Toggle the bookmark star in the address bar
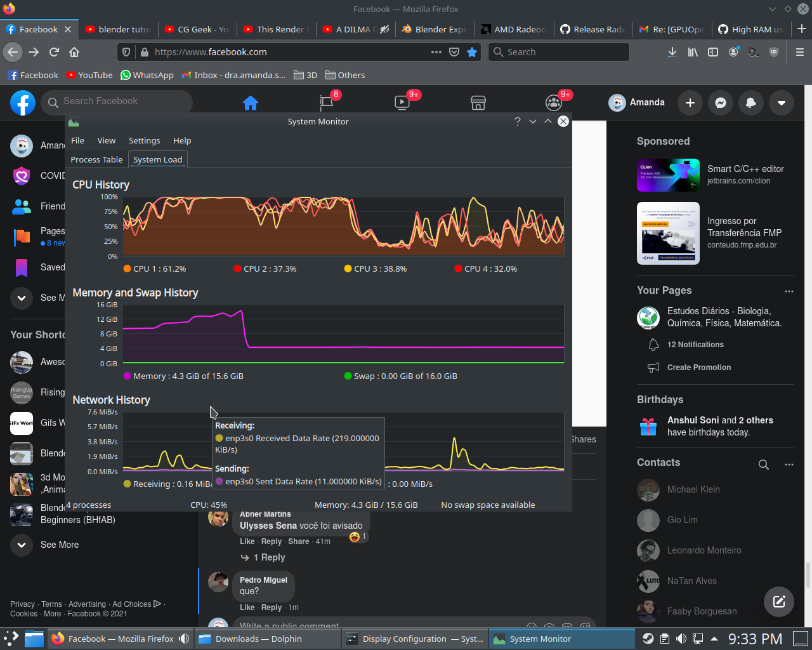The height and width of the screenshot is (650, 812). [472, 52]
